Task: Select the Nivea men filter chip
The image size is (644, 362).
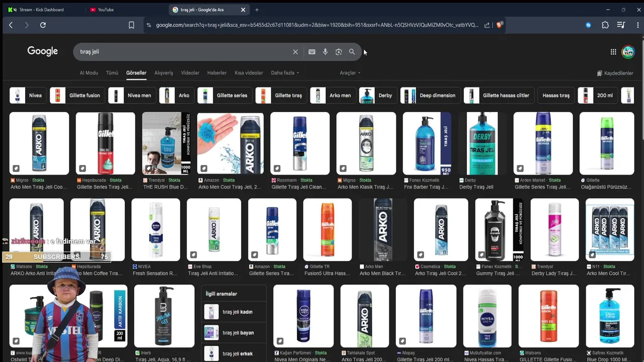Action: (x=132, y=96)
